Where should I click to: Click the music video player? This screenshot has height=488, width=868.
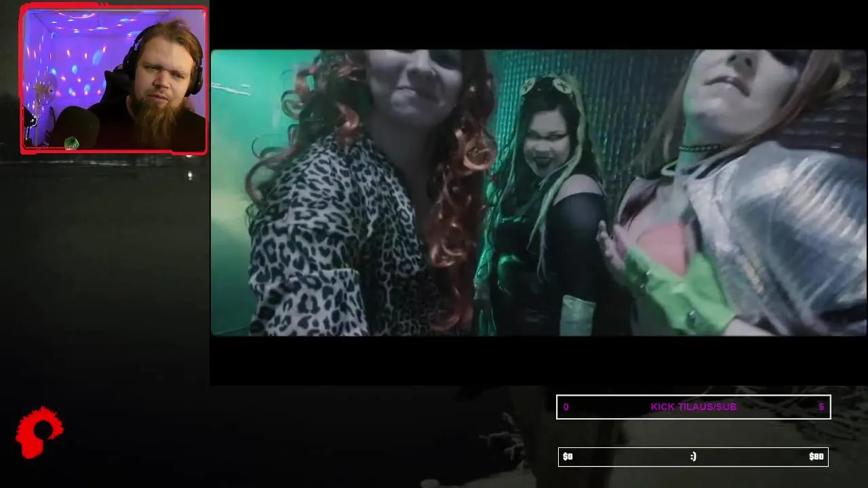coord(538,192)
